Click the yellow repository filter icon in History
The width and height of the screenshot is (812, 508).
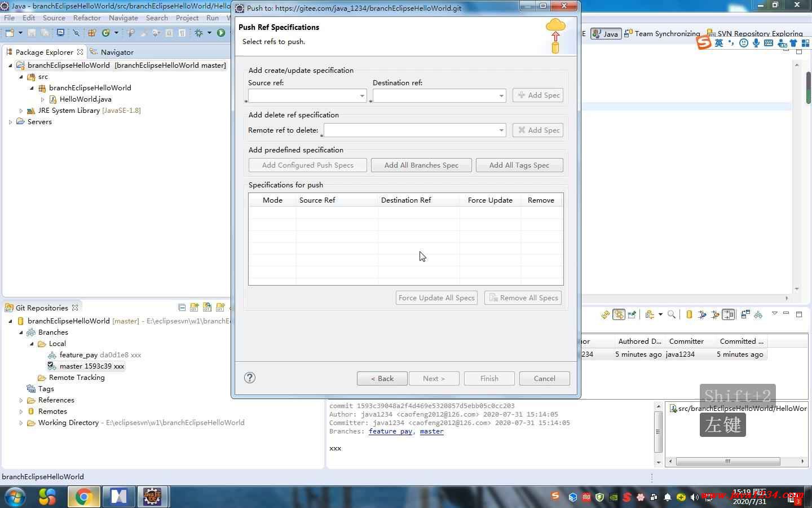tap(689, 314)
